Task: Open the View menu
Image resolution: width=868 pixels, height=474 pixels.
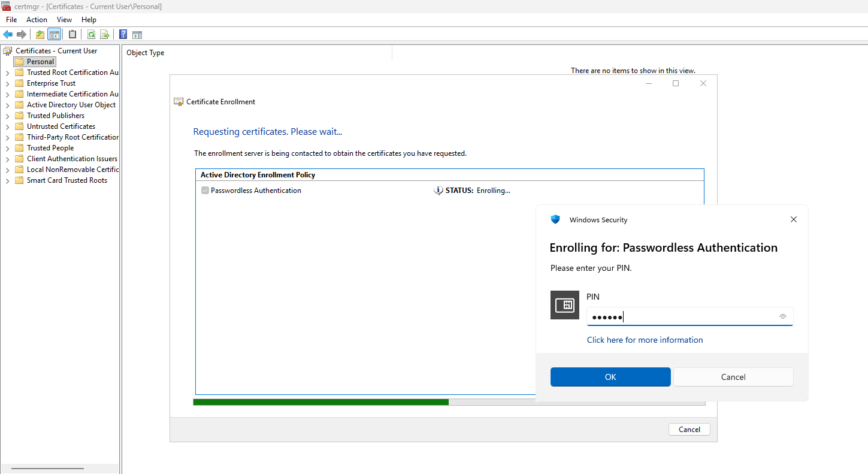Action: tap(64, 20)
